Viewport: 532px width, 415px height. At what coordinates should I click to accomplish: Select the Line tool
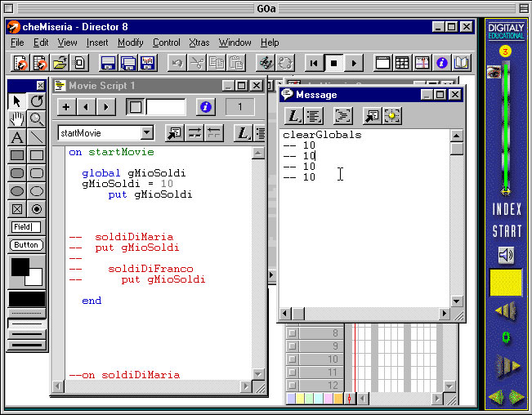tap(36, 137)
